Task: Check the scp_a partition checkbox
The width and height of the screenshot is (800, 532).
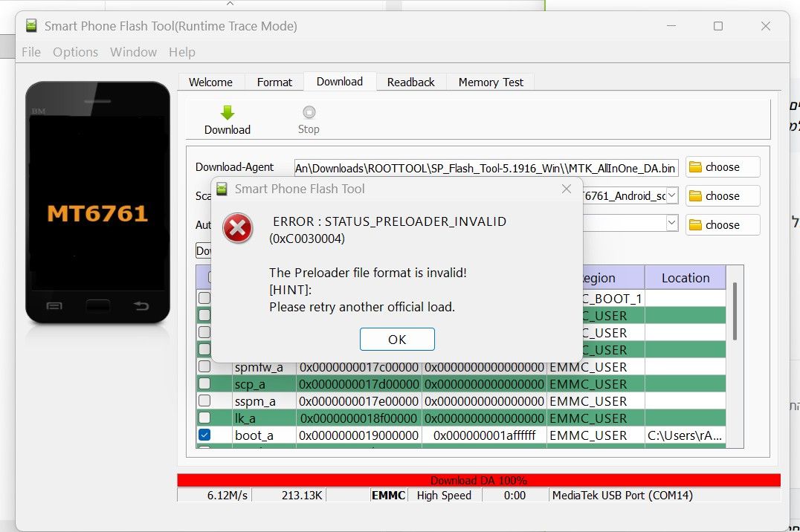Action: 204,384
